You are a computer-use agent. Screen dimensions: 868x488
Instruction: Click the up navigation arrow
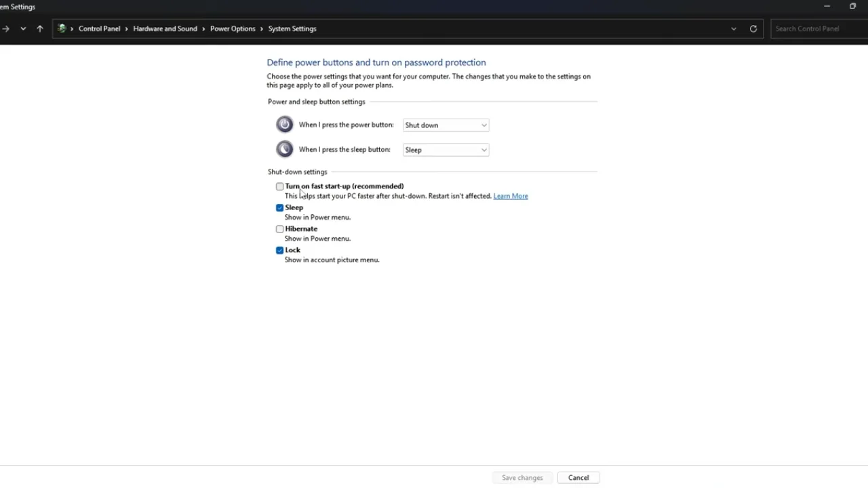[x=39, y=28]
